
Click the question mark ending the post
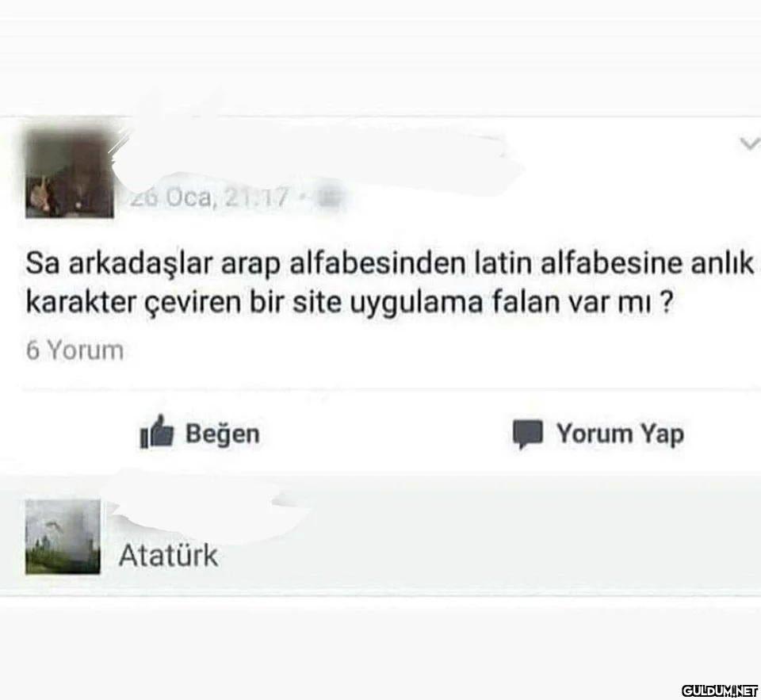coord(667,302)
